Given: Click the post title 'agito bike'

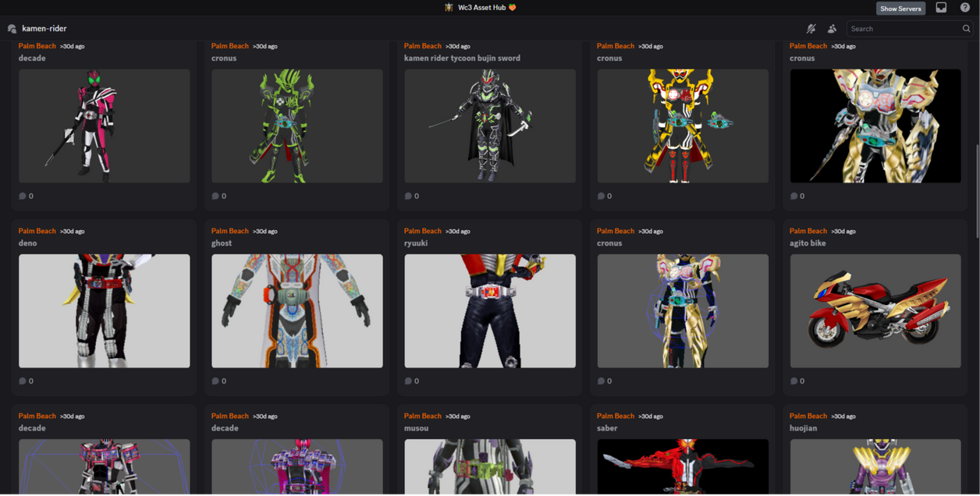Looking at the screenshot, I should (x=808, y=243).
